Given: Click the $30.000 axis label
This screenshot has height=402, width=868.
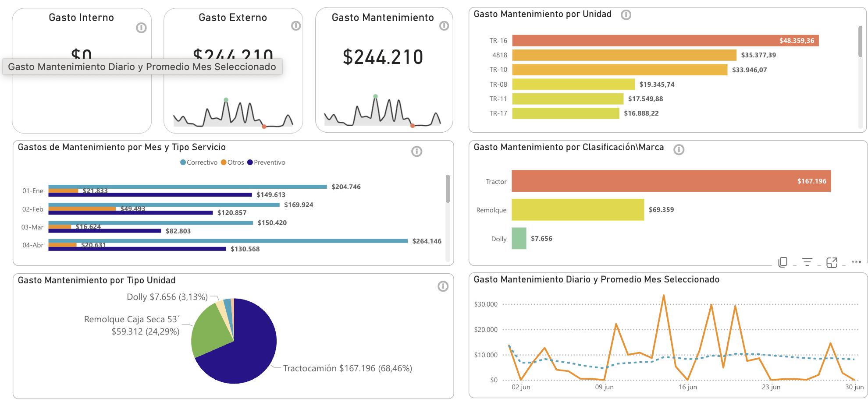Looking at the screenshot, I should point(486,304).
